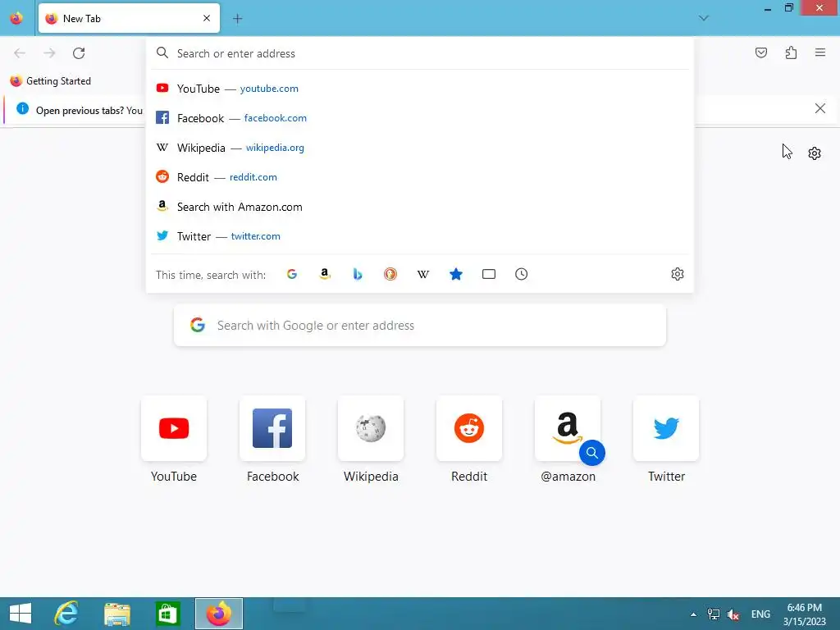The width and height of the screenshot is (840, 630).
Task: Search this time with Bing icon
Action: click(x=358, y=274)
